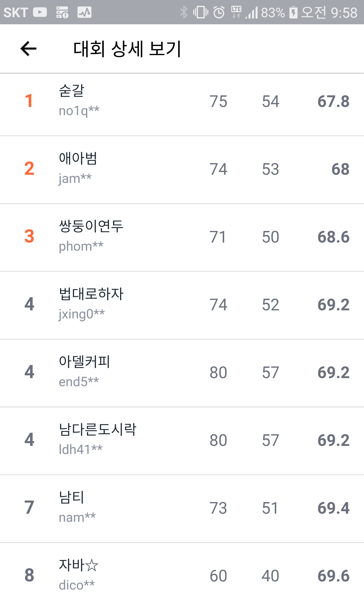Tap the 법대로하자 player name
The image size is (364, 605).
pos(91,294)
